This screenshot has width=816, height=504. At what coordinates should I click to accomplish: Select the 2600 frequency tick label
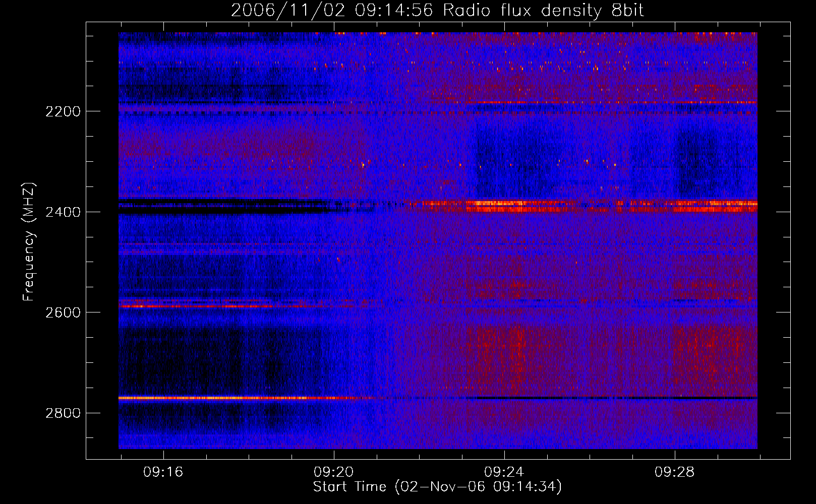click(63, 312)
